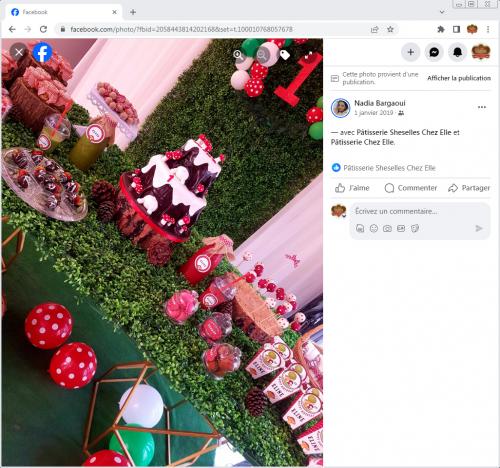Image resolution: width=500 pixels, height=468 pixels.
Task: Open the Chrome extensions puzzle menu
Action: click(441, 29)
